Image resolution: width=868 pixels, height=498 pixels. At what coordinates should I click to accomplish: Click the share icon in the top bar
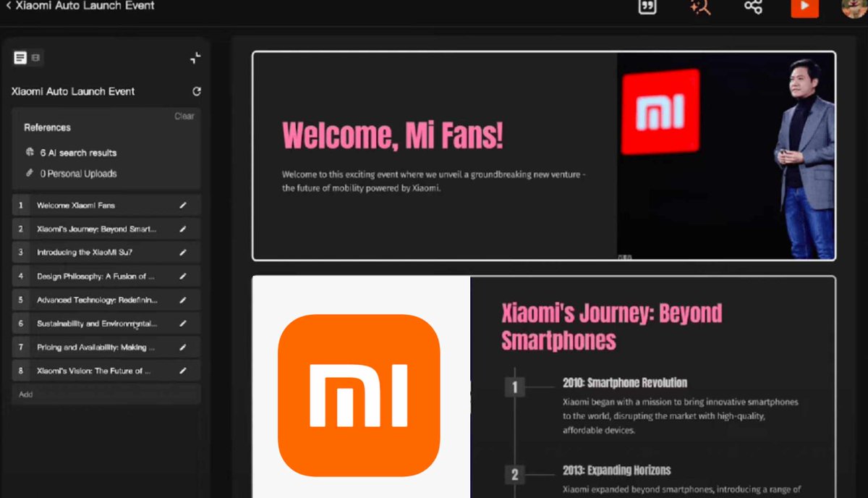click(753, 6)
